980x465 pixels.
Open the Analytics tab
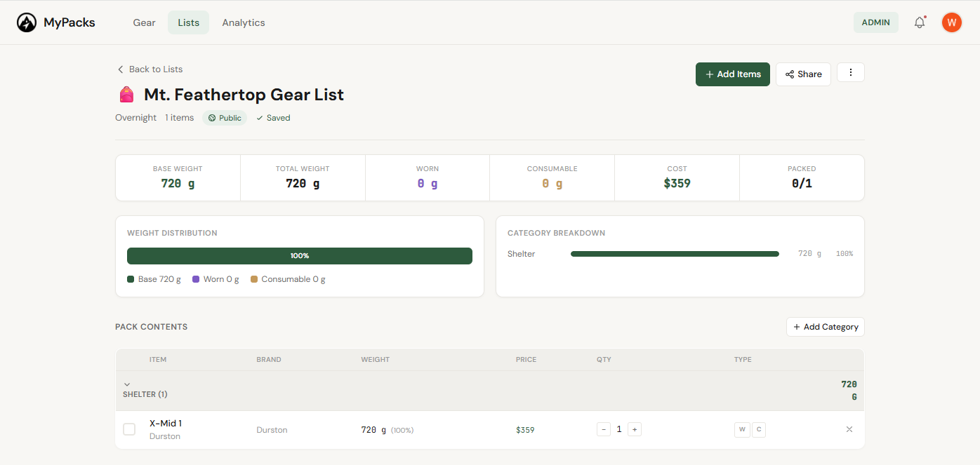(244, 22)
